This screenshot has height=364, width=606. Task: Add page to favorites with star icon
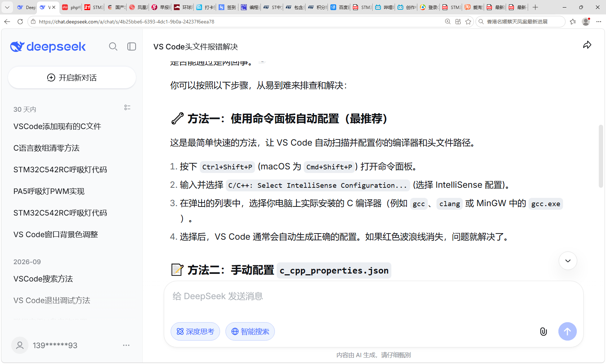click(x=468, y=22)
